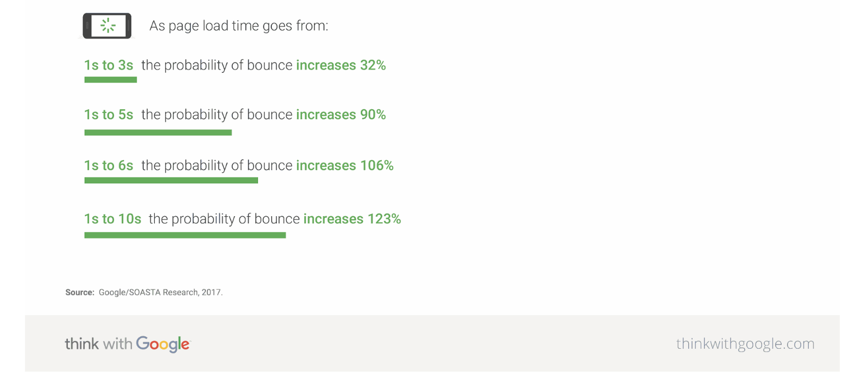
Task: Click the "increases 90%" text
Action: click(341, 115)
